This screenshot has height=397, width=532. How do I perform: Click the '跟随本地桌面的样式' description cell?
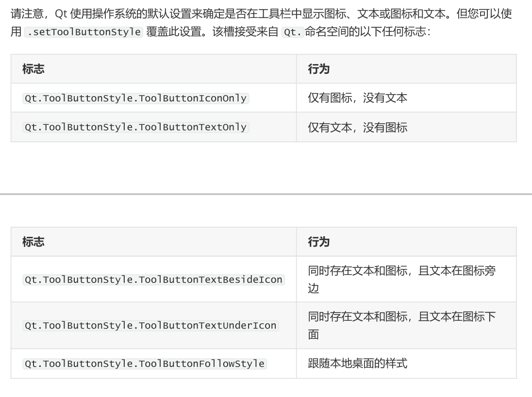click(x=357, y=364)
